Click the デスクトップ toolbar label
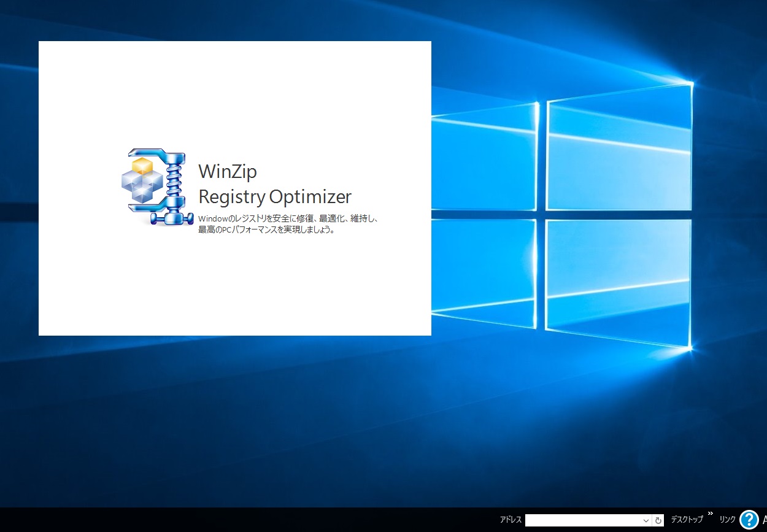Image resolution: width=767 pixels, height=532 pixels. [687, 520]
